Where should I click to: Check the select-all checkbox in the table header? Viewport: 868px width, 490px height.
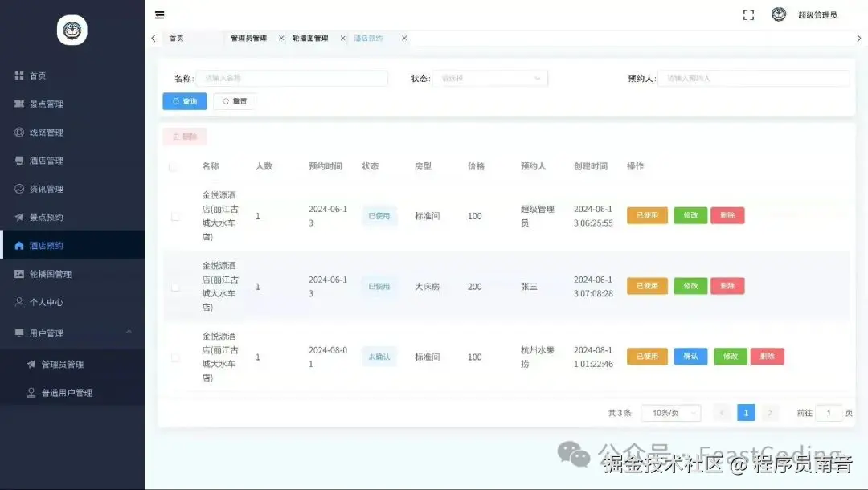174,166
